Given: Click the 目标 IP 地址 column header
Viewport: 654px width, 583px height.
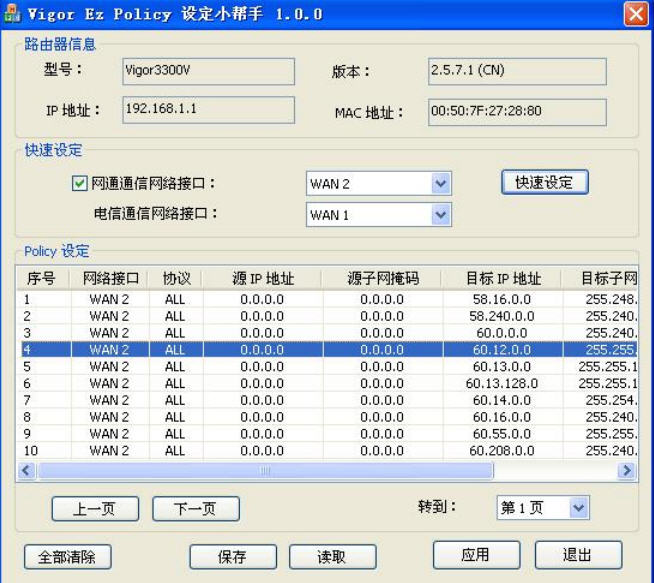Looking at the screenshot, I should pos(502,278).
